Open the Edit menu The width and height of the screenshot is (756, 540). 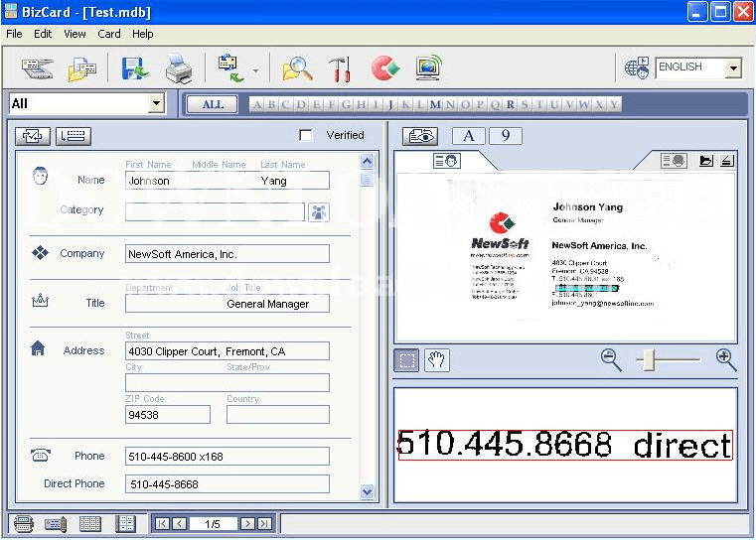[43, 34]
